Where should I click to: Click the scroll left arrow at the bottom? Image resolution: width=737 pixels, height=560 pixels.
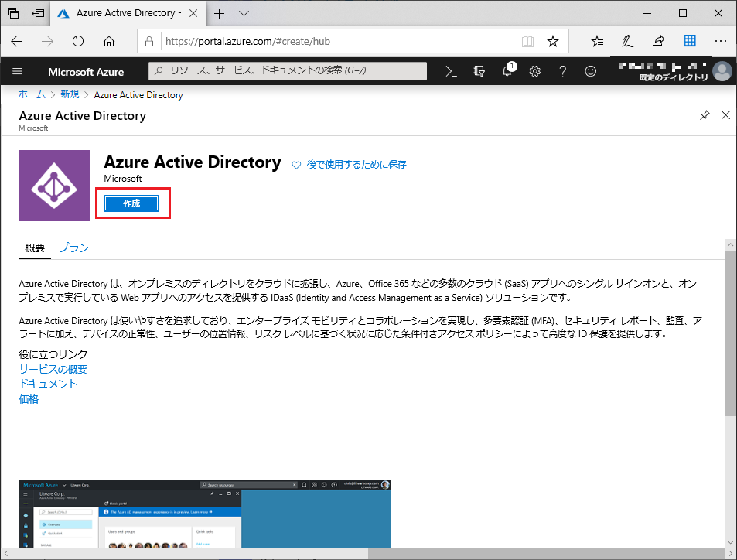click(x=5, y=554)
